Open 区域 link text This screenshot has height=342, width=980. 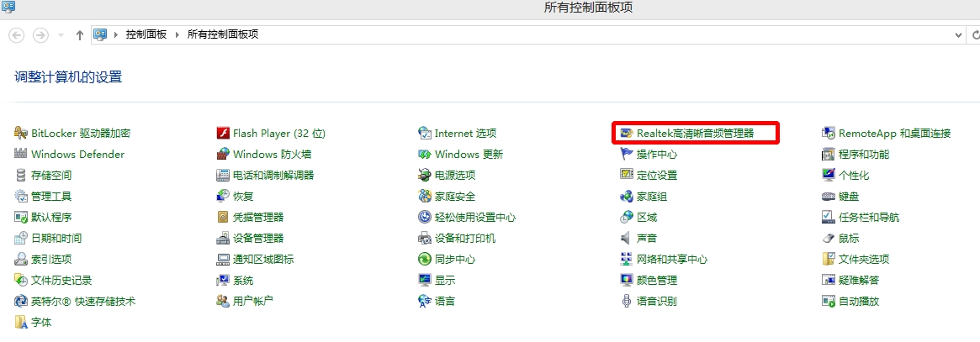[647, 217]
